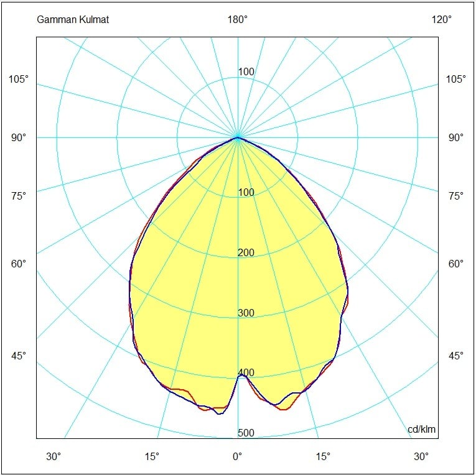Select the 105° label on the right axis
The width and height of the screenshot is (476, 475).
tap(455, 79)
